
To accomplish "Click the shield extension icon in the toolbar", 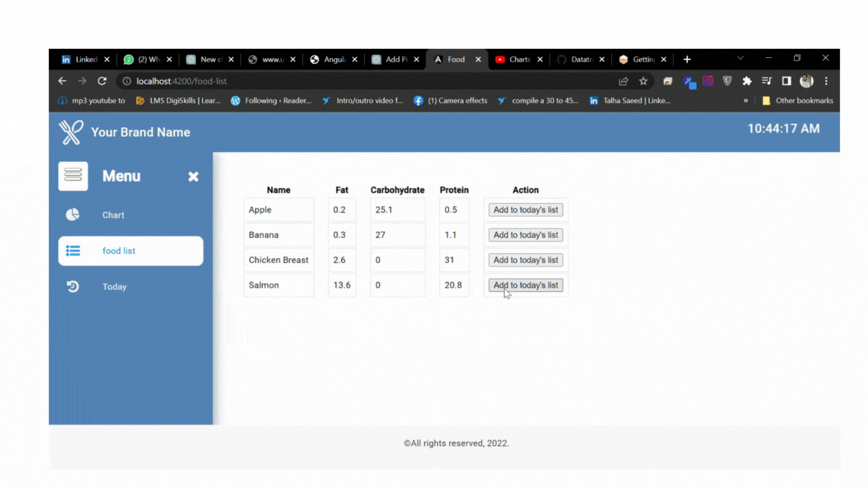I will click(x=727, y=81).
